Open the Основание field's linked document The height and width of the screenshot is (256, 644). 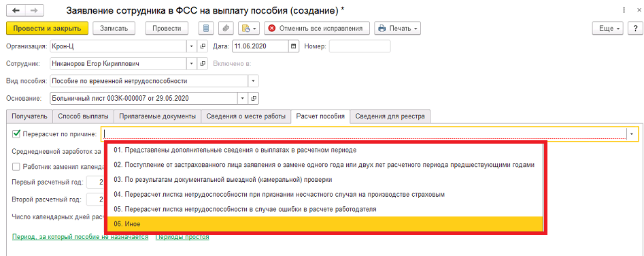(254, 98)
